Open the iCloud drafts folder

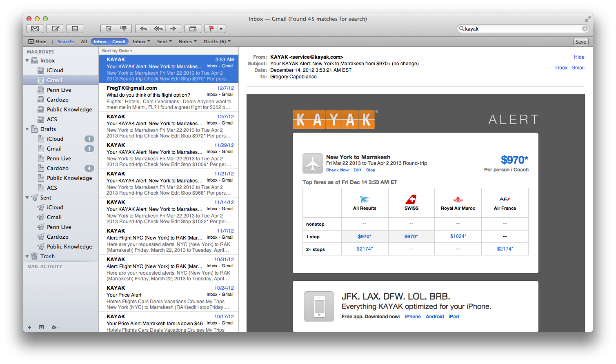pyautogui.click(x=61, y=139)
